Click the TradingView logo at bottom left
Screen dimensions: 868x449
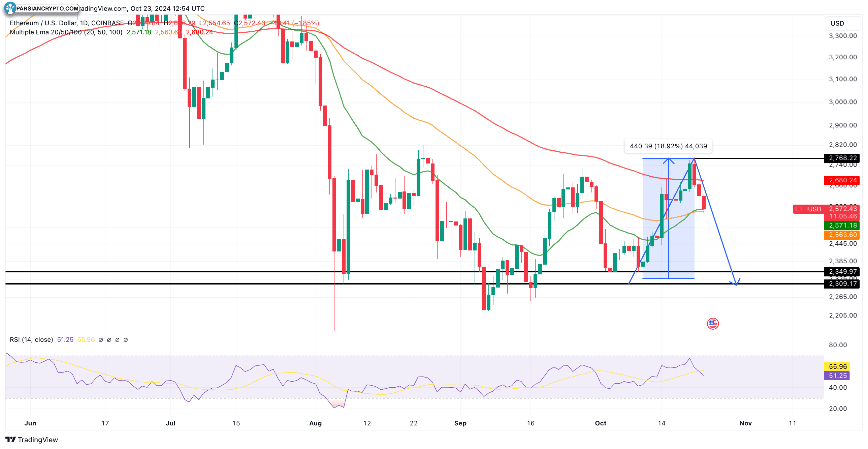click(x=32, y=440)
